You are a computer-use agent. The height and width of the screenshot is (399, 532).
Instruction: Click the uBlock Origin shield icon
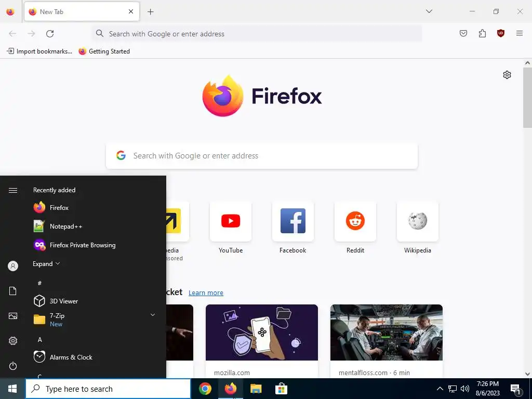[x=500, y=33]
